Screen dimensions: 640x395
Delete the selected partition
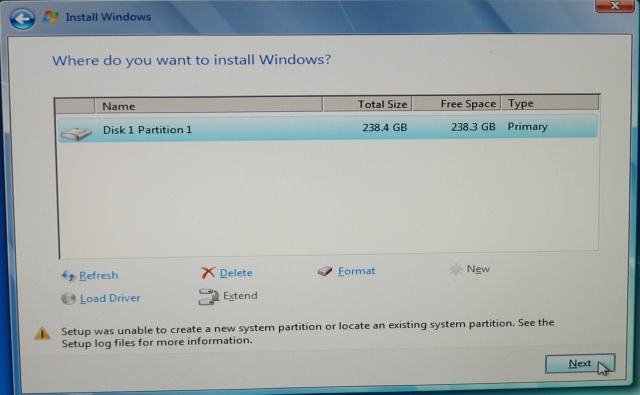tap(236, 273)
